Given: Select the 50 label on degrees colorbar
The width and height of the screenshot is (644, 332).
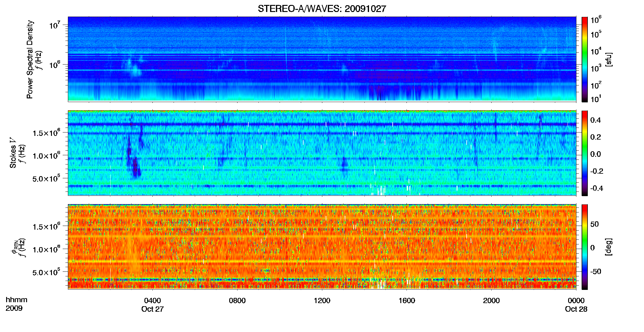Looking at the screenshot, I should tap(595, 224).
